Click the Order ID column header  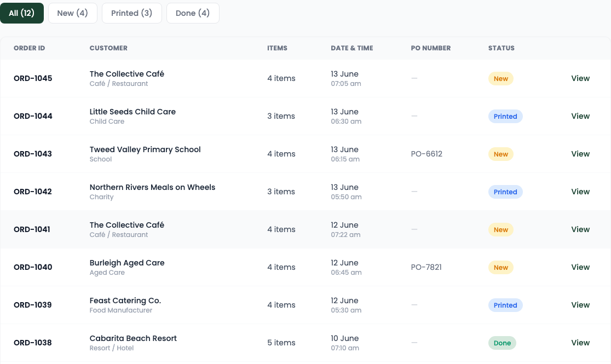tap(29, 48)
